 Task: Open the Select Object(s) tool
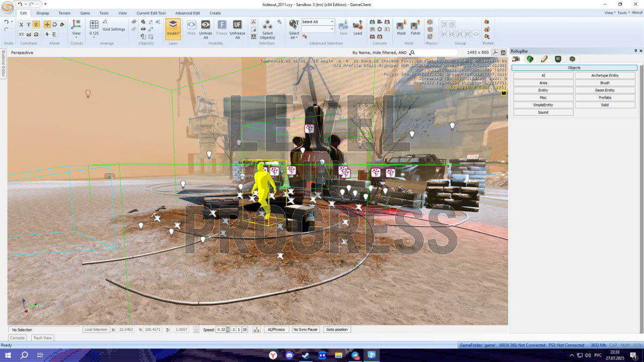click(x=267, y=26)
